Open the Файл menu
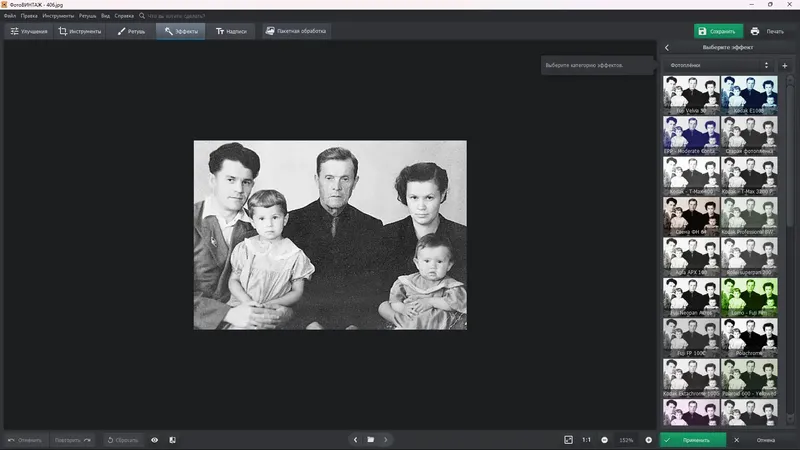Image resolution: width=800 pixels, height=450 pixels. (10, 16)
